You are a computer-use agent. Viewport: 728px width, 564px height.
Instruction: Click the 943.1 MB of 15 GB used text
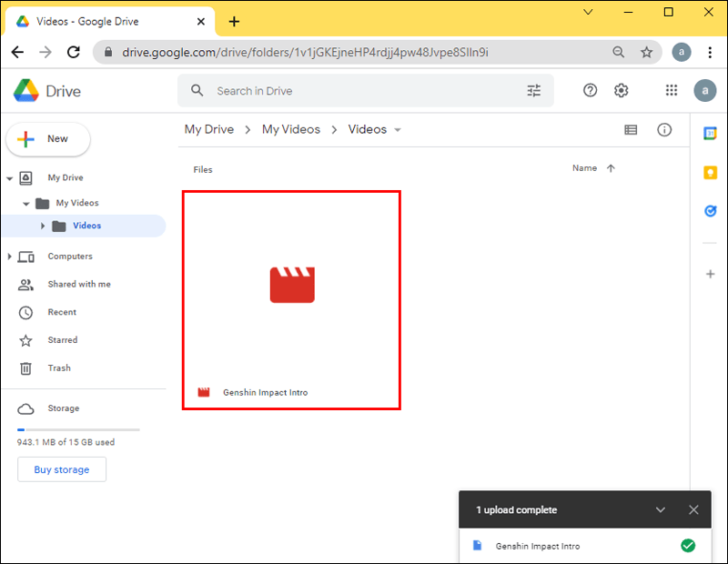pos(66,442)
